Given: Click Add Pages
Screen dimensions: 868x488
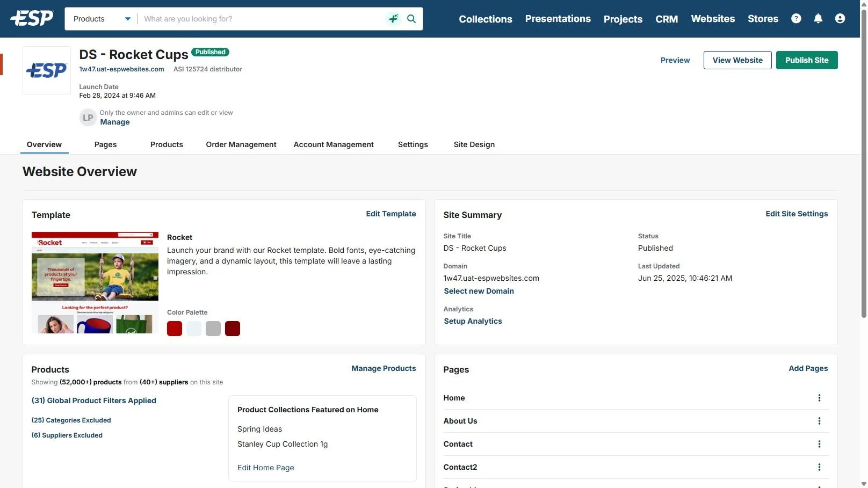Looking at the screenshot, I should [x=808, y=368].
